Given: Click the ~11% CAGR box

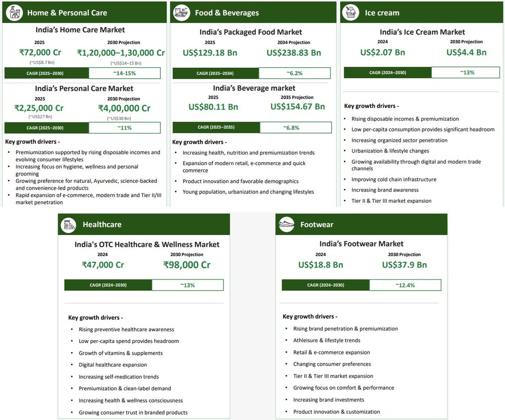Looking at the screenshot, I should click(x=125, y=128).
